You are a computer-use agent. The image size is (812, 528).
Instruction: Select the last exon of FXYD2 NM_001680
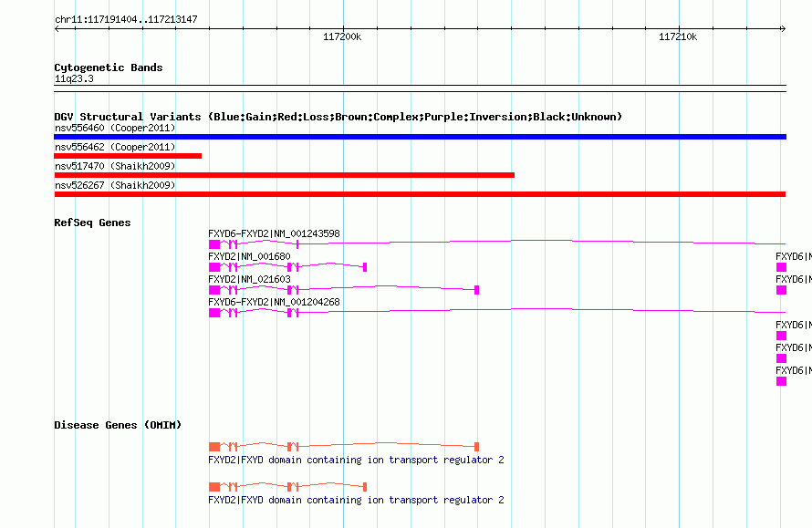tap(365, 267)
